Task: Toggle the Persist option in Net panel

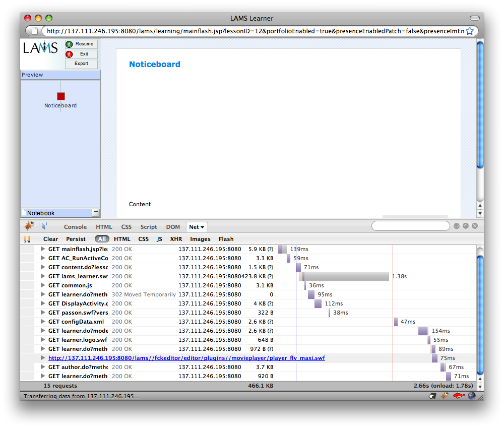Action: point(76,239)
